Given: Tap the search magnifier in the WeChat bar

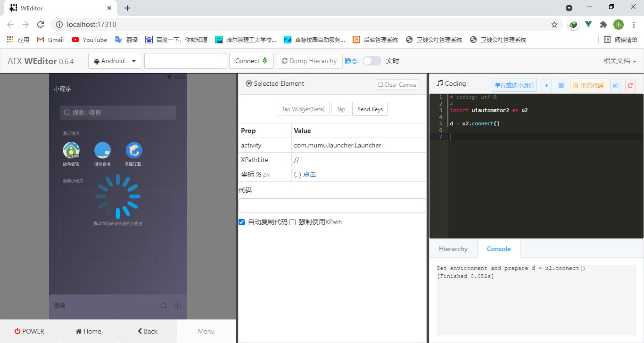Looking at the screenshot, I should click(x=164, y=306).
